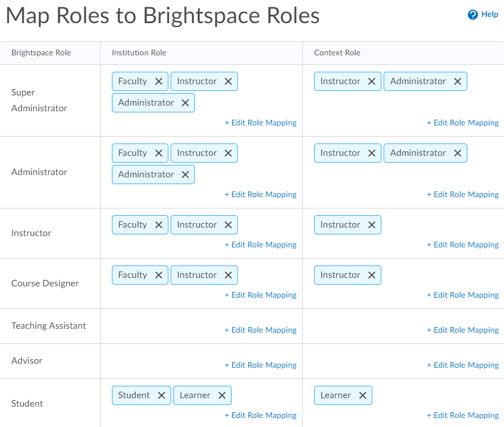This screenshot has width=504, height=427.
Task: Remove Learner from Student institution roles
Action: 222,395
